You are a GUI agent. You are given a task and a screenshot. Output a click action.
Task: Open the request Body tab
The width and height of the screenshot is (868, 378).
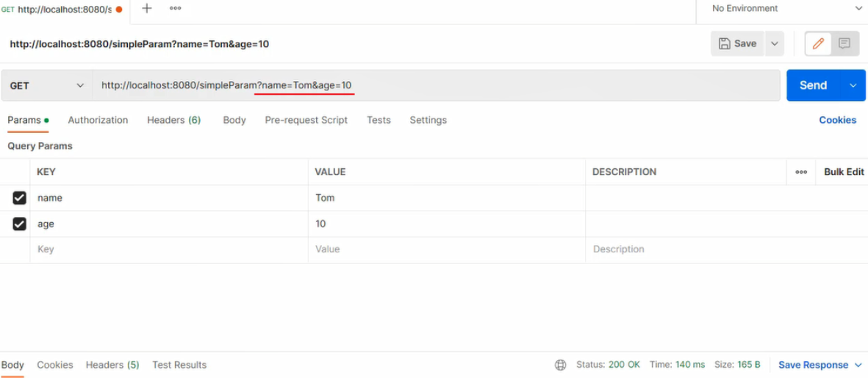click(234, 121)
